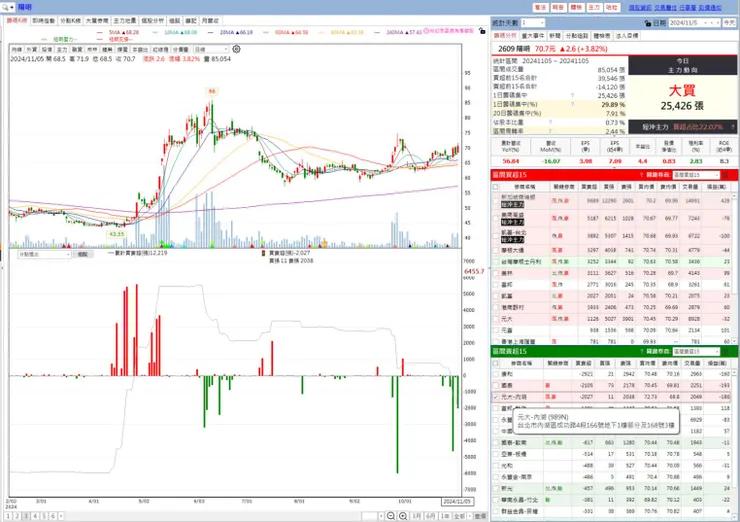Open the 體檢表 tab

(602, 36)
